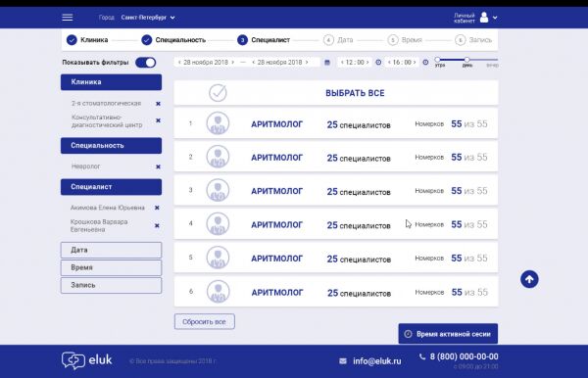The image size is (588, 378).
Task: Click '25 специалистов' in row 5
Action: point(359,259)
